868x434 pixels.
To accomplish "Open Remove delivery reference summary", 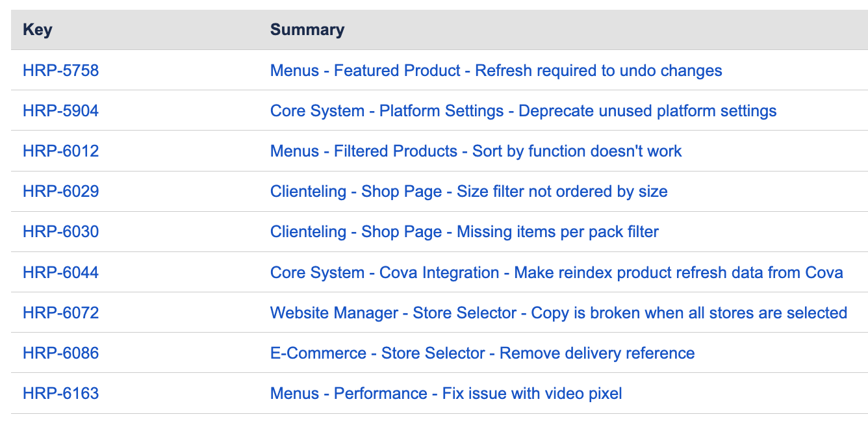I will click(482, 353).
